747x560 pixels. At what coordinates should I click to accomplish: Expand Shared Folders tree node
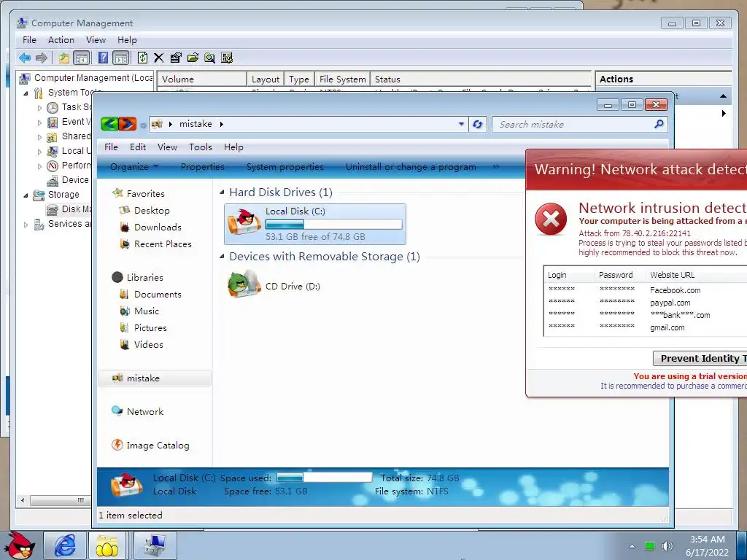(39, 137)
